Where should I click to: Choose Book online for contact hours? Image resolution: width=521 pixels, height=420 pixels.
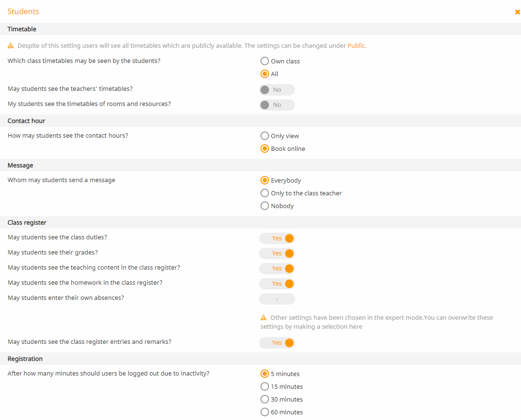tap(265, 149)
